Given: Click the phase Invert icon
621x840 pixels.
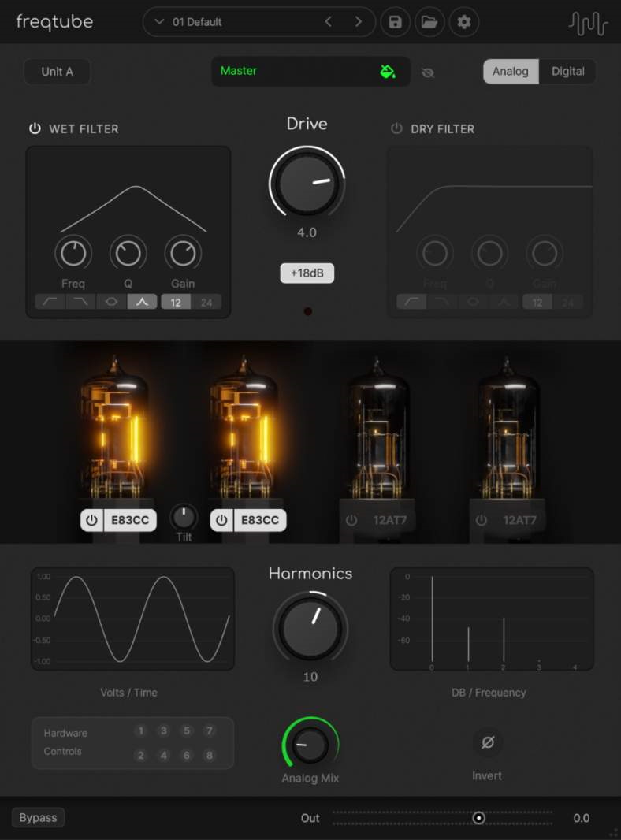Looking at the screenshot, I should click(487, 742).
